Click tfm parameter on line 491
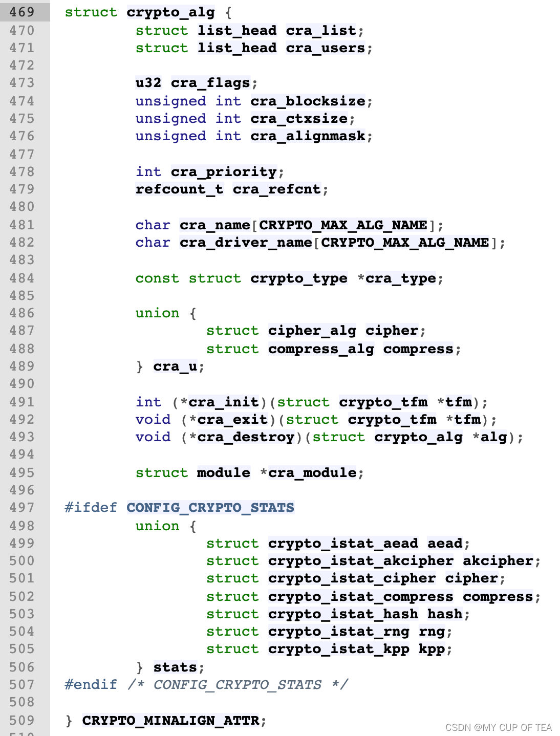Viewport: 560px width, 736px height. pyautogui.click(x=459, y=402)
